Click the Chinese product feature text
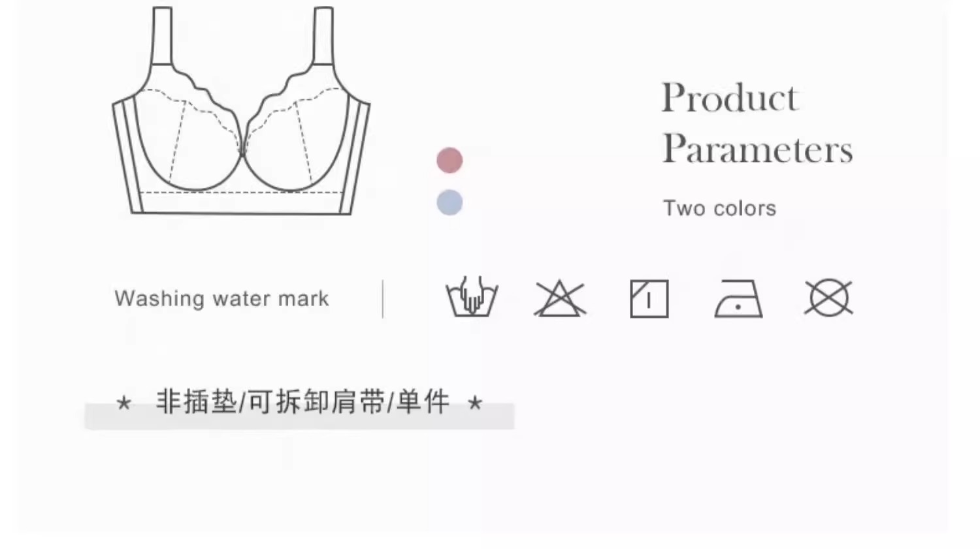980x549 pixels. [302, 401]
